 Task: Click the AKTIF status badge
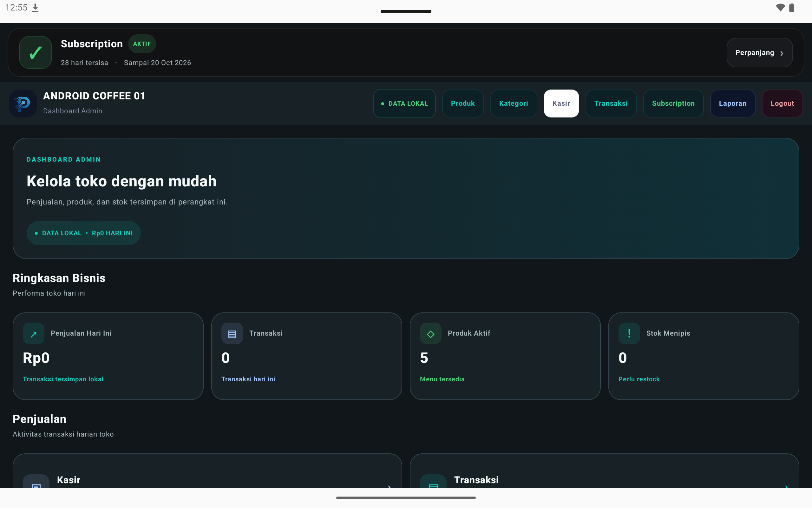click(142, 44)
